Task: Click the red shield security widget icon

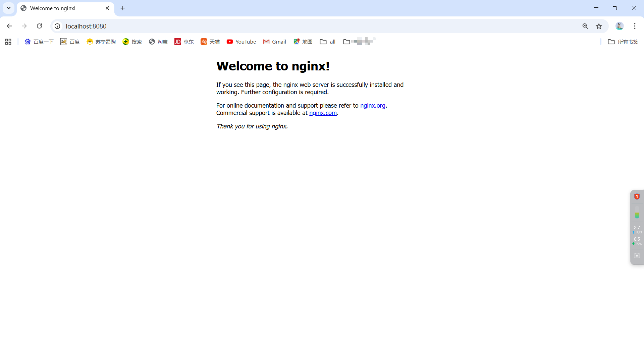Action: (x=637, y=196)
